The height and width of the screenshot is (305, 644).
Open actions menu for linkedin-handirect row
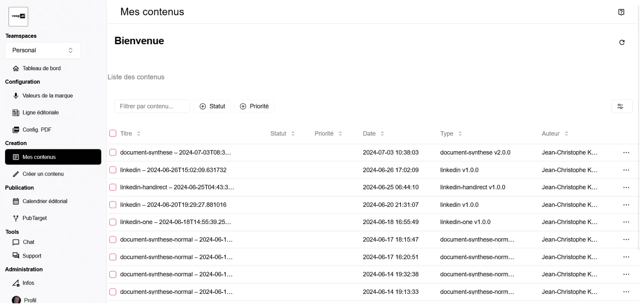click(x=626, y=187)
